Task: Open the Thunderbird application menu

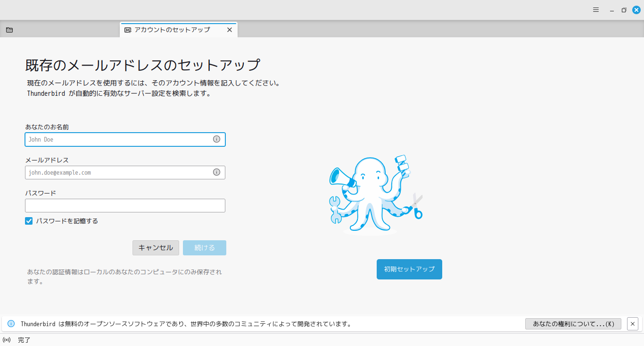Action: (595, 9)
